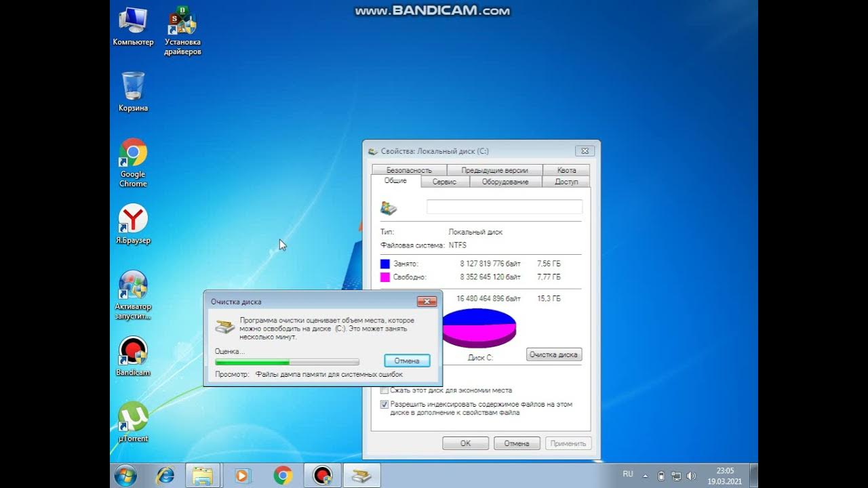
Task: Switch to the Квота tab
Action: (x=566, y=170)
